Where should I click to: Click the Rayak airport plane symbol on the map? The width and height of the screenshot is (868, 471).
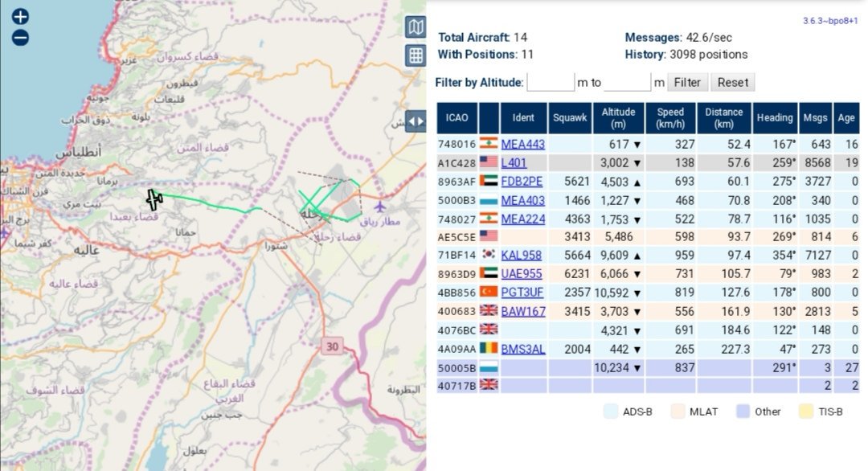pos(379,207)
